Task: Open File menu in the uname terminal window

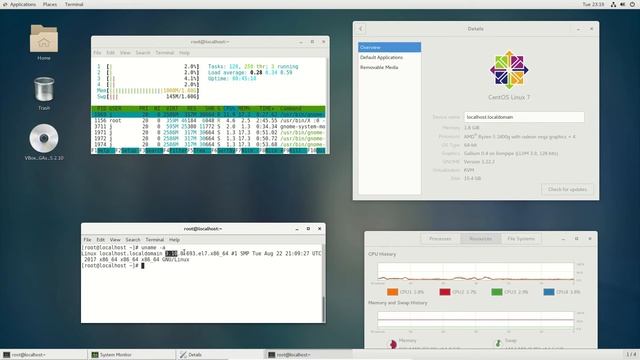Action: (87, 240)
